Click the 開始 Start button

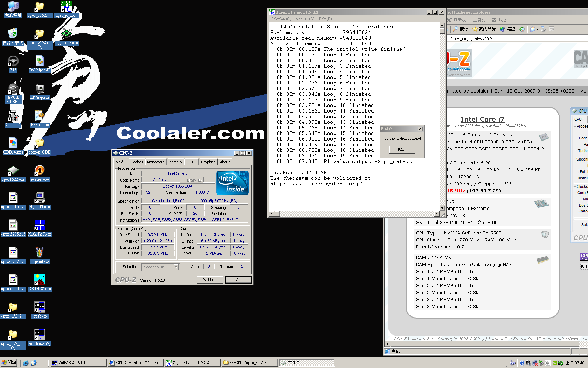[x=9, y=363]
